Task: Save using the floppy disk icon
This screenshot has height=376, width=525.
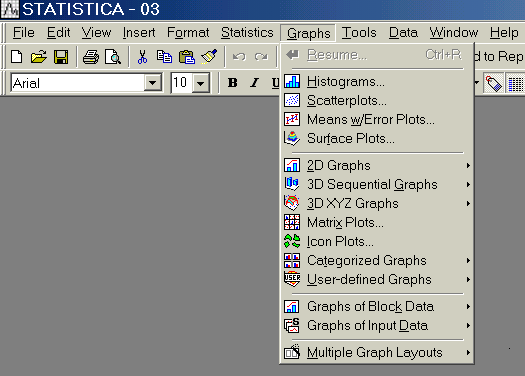Action: pyautogui.click(x=61, y=57)
